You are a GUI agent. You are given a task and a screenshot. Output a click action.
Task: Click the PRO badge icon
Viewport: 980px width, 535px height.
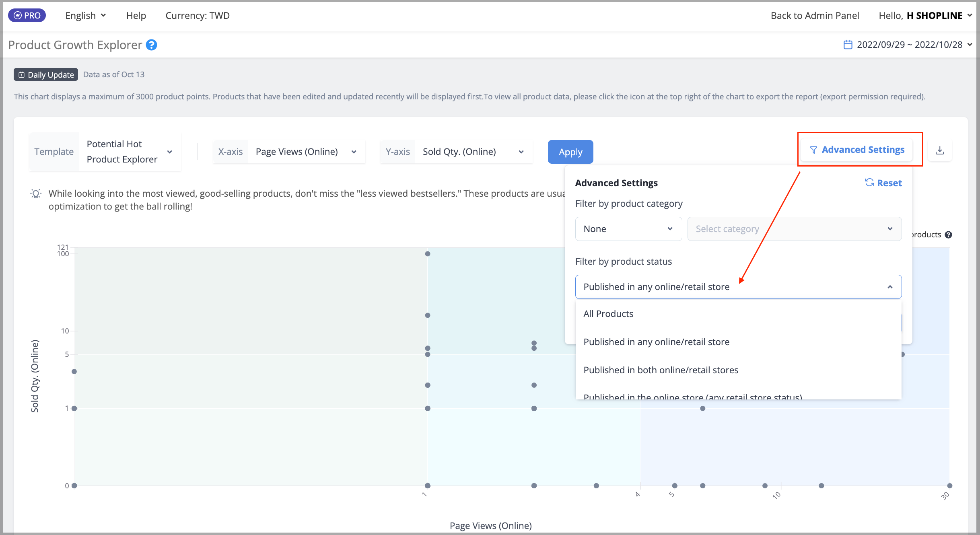[27, 15]
